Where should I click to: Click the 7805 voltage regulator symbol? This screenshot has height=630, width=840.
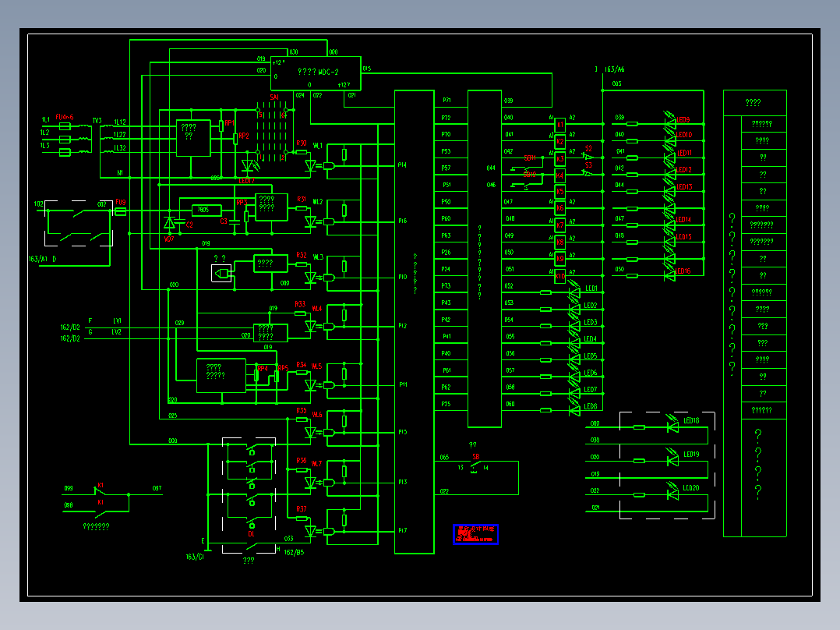tap(206, 211)
